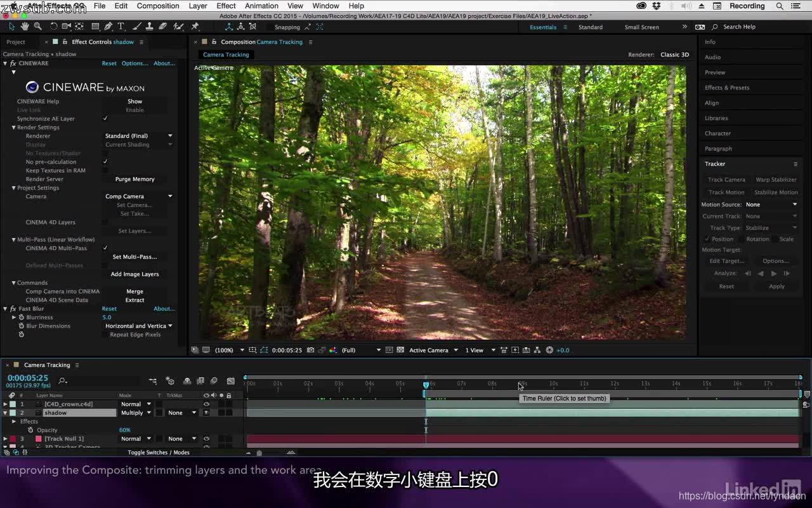This screenshot has width=812, height=508.
Task: Collapse the Project Settings section
Action: (x=13, y=188)
